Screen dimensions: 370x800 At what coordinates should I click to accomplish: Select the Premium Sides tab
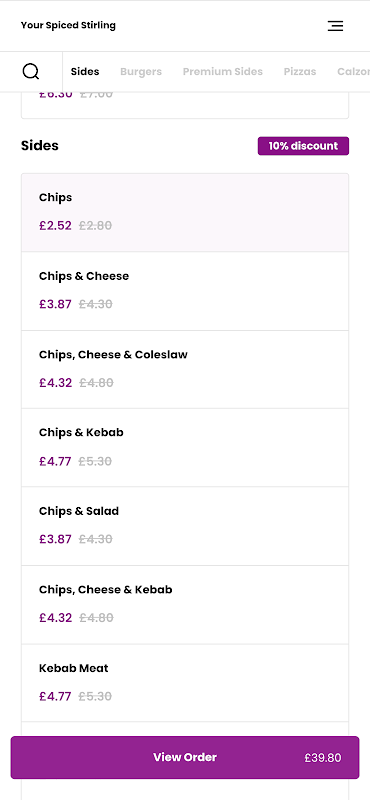[223, 71]
